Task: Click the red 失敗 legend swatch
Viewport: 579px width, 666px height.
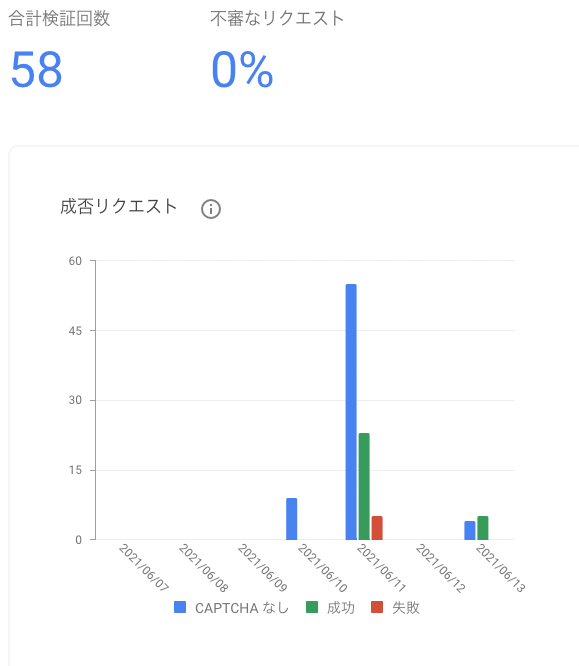Action: (x=377, y=607)
